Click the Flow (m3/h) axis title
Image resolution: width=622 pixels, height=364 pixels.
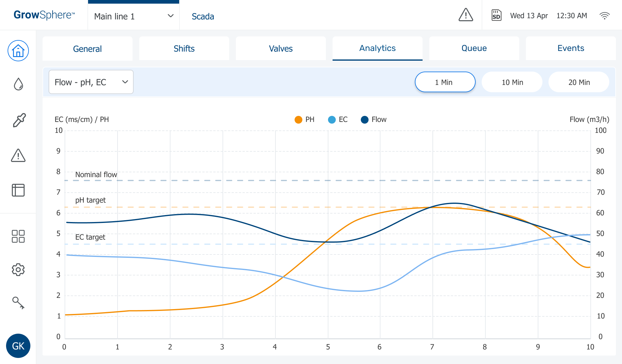click(x=590, y=120)
